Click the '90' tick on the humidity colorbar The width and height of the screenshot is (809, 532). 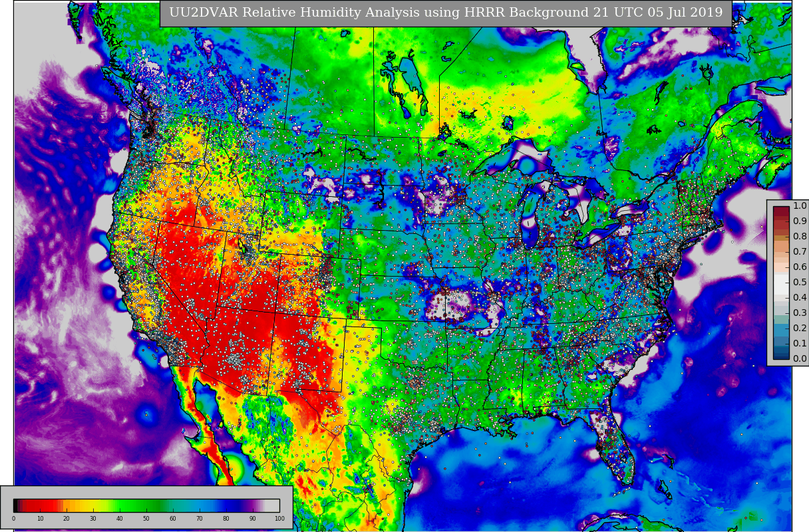(x=253, y=519)
